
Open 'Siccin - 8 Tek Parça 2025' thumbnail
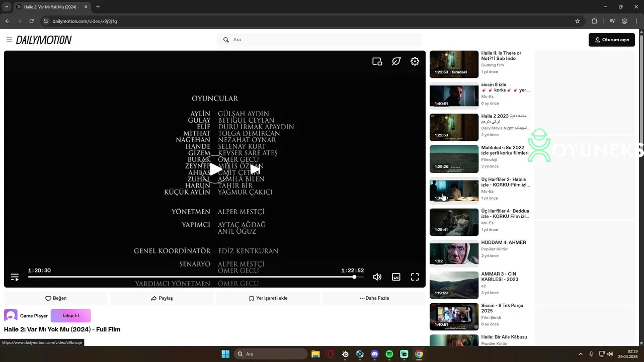click(x=454, y=317)
